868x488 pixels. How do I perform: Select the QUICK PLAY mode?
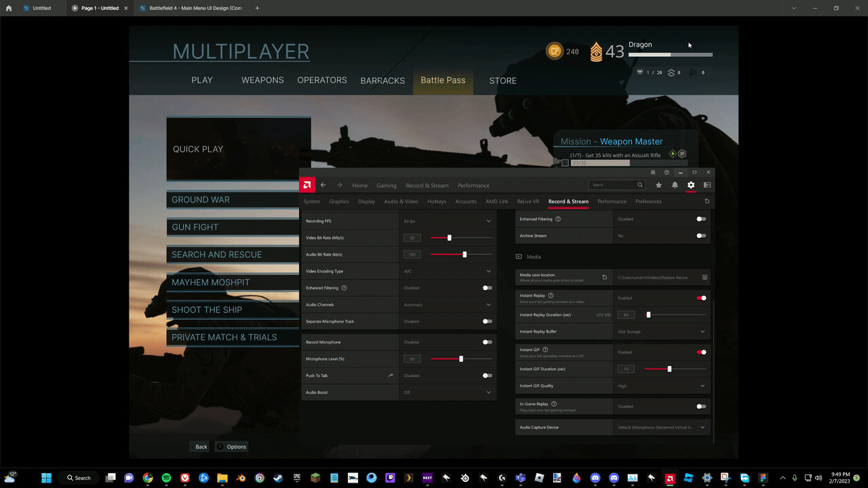tap(198, 149)
